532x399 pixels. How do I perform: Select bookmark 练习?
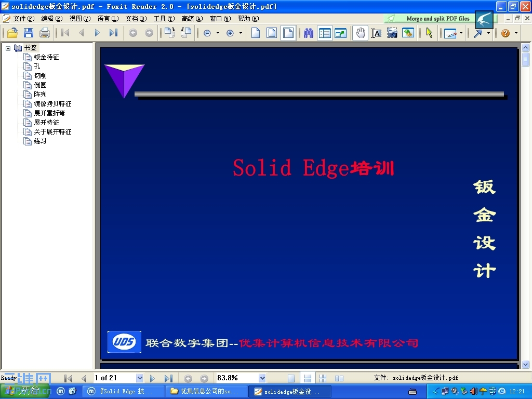pyautogui.click(x=40, y=141)
